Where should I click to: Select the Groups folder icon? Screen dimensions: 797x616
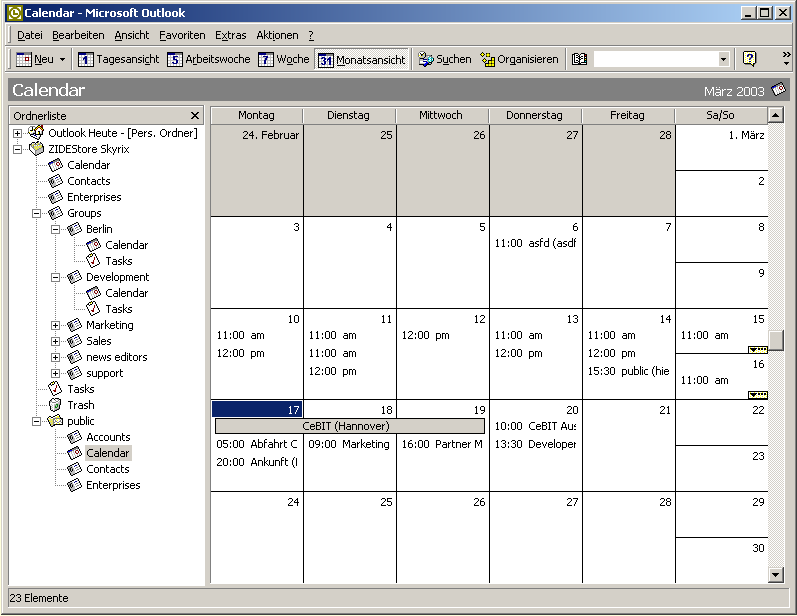pyautogui.click(x=55, y=213)
